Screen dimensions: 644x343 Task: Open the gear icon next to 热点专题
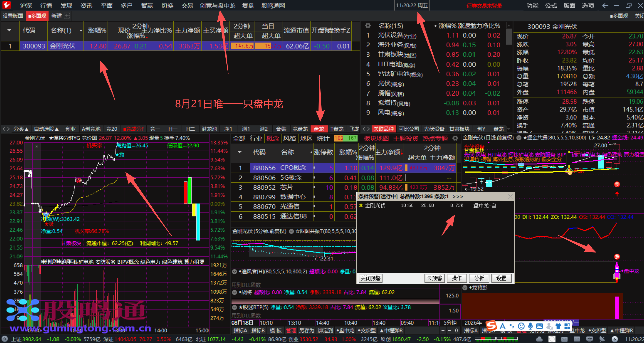[x=455, y=138]
